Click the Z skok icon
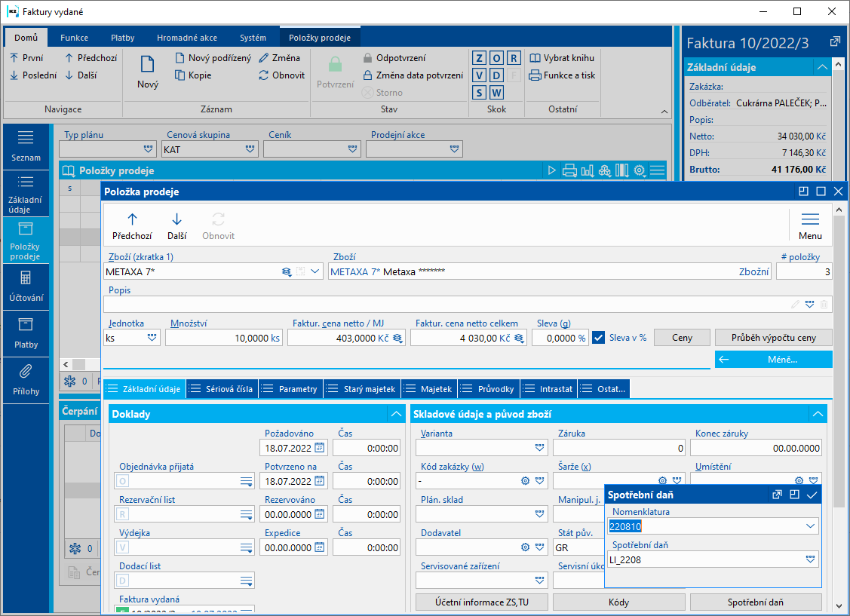Screen dimensions: 850x616 coord(479,58)
